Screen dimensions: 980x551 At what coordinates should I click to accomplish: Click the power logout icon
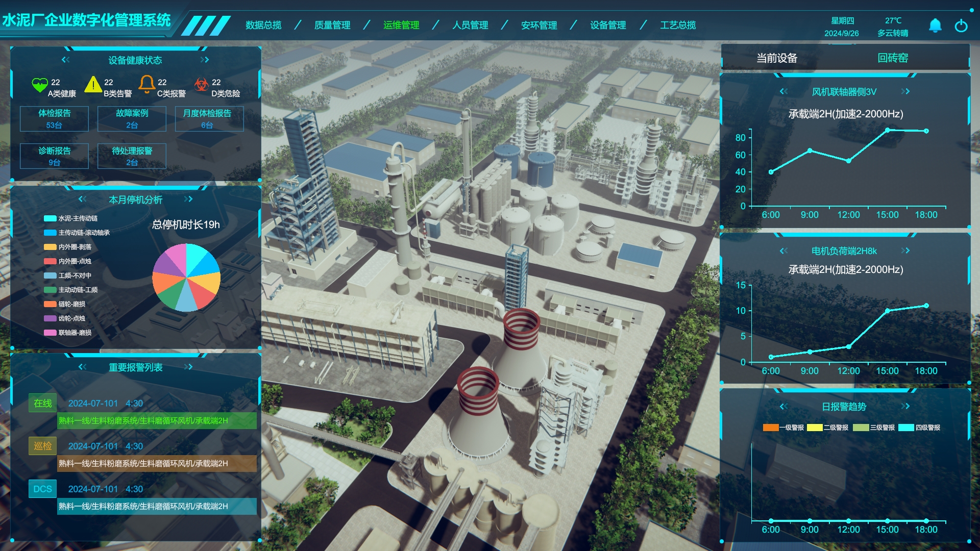(961, 26)
